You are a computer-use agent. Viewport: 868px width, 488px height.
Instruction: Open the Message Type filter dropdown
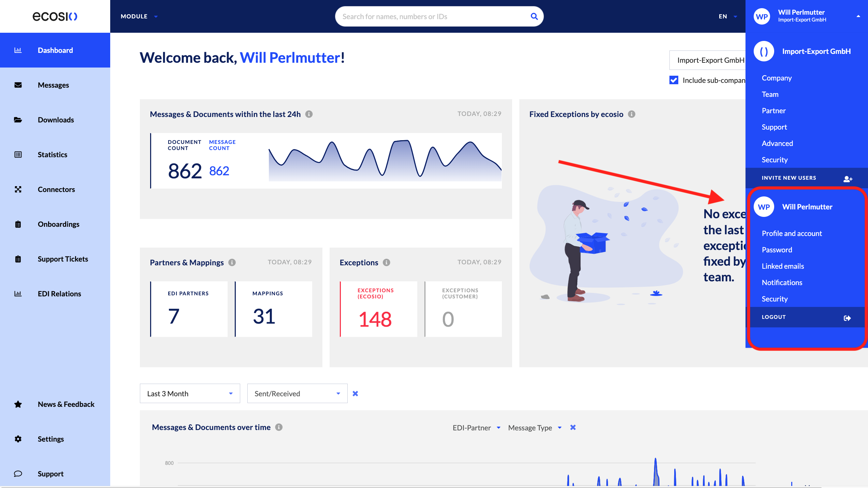tap(535, 428)
